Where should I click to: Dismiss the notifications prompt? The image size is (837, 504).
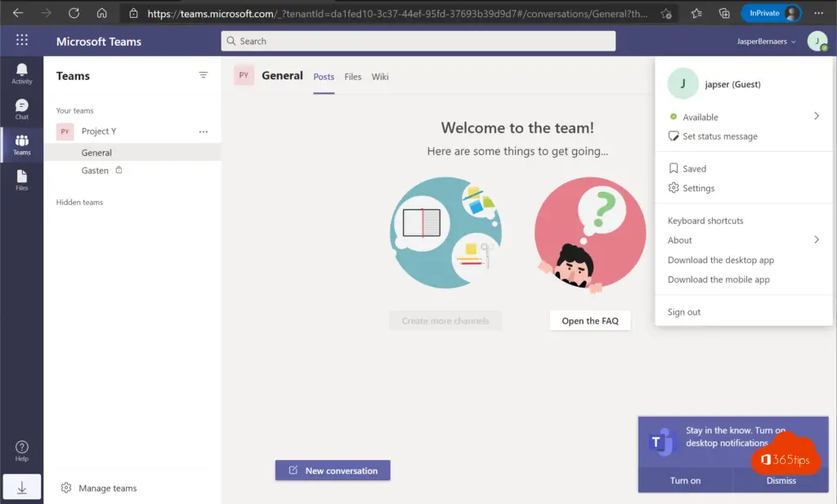pos(781,480)
